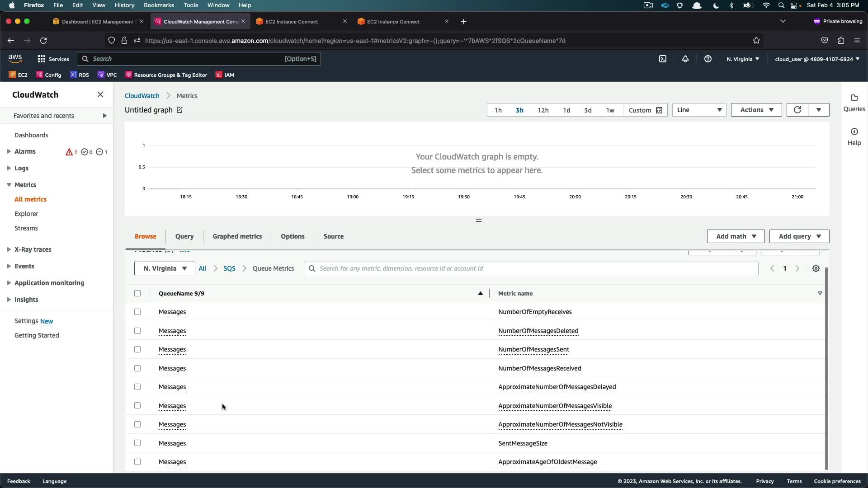Click the refresh graph button icon
This screenshot has width=868, height=488.
(797, 110)
